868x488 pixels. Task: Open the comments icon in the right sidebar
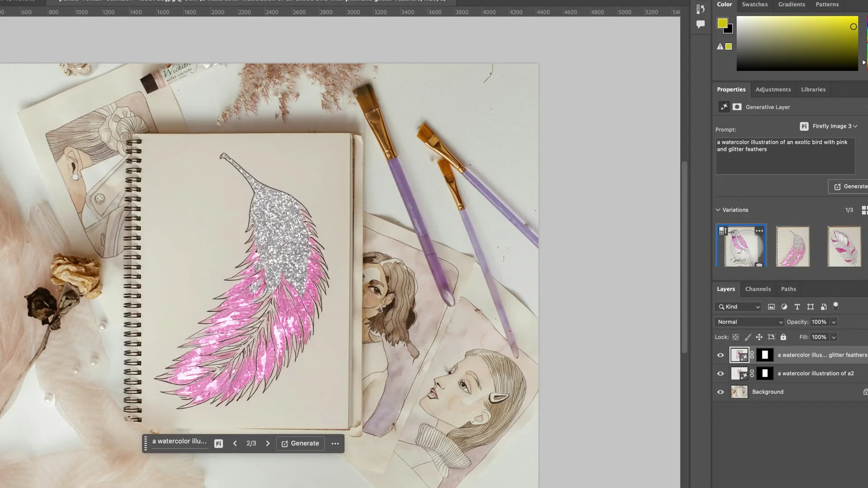[x=701, y=24]
